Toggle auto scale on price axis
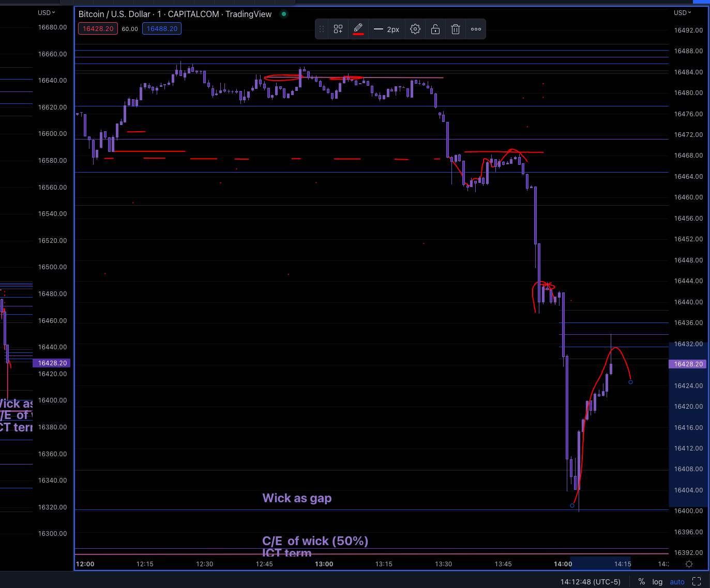710x588 pixels. click(677, 581)
